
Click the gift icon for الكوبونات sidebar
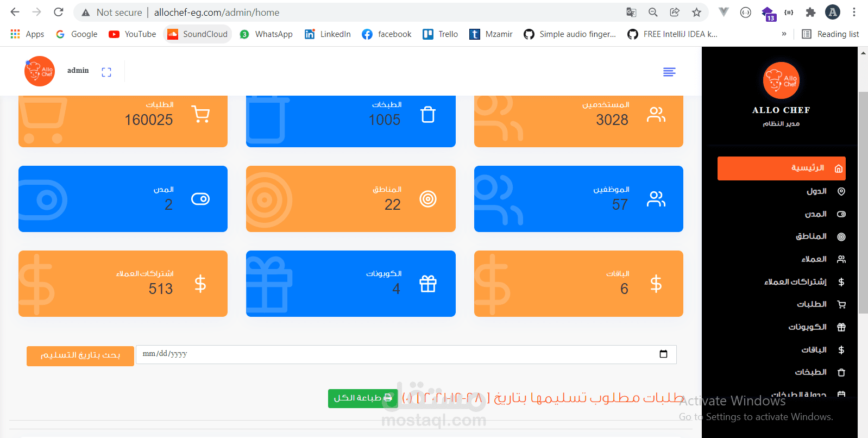841,327
